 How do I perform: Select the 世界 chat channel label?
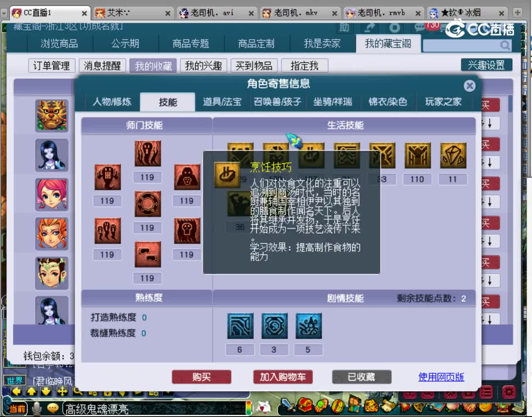click(x=15, y=380)
